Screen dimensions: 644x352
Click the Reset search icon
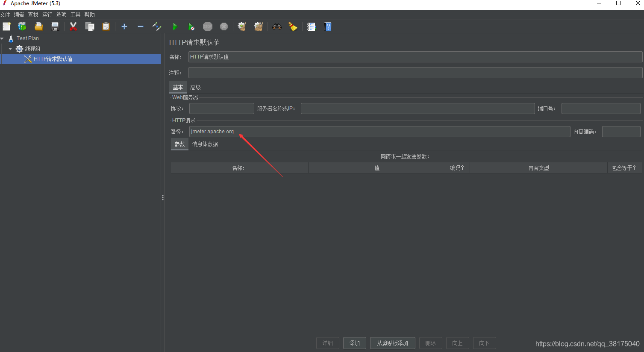[293, 26]
